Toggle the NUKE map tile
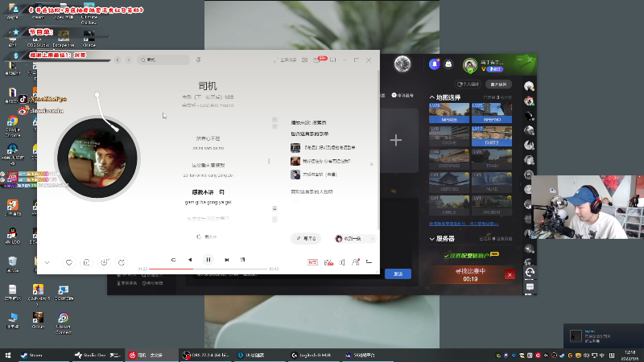644x362 pixels. pyautogui.click(x=492, y=183)
